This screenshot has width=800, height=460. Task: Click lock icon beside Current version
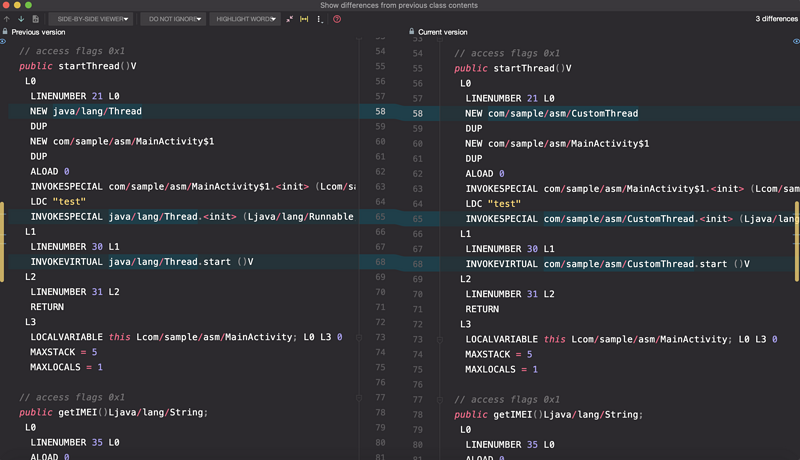[x=411, y=32]
